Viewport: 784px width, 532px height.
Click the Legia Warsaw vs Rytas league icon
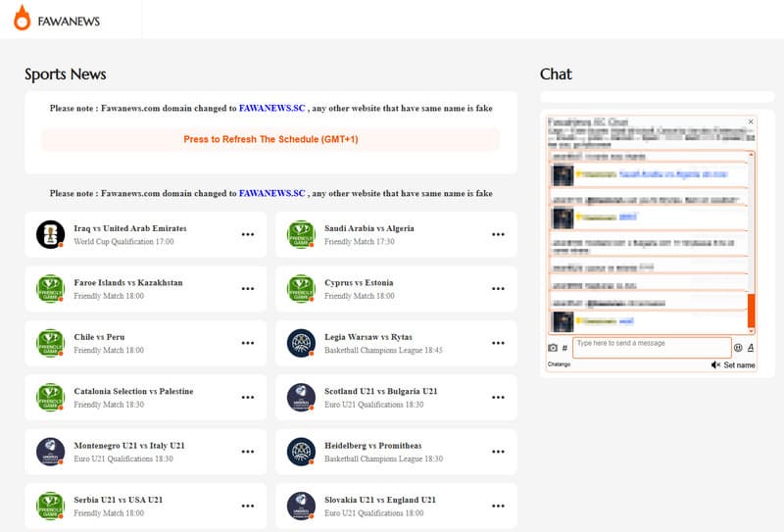tap(301, 343)
